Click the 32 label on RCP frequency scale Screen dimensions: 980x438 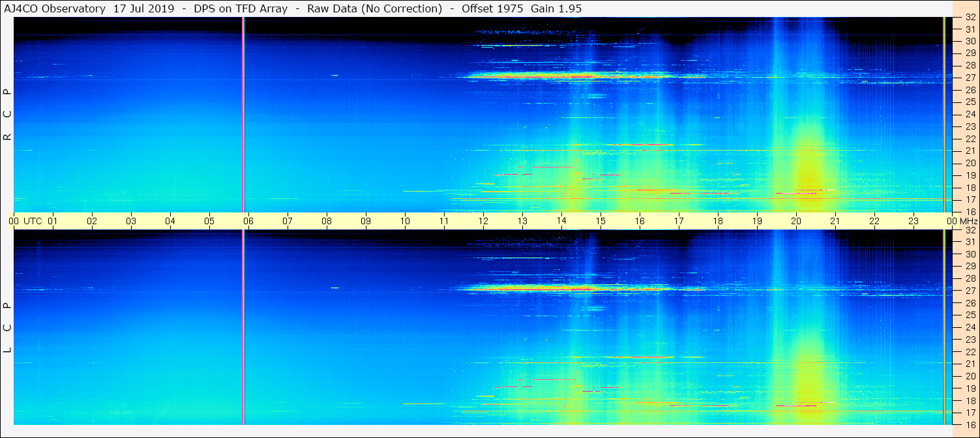(970, 18)
